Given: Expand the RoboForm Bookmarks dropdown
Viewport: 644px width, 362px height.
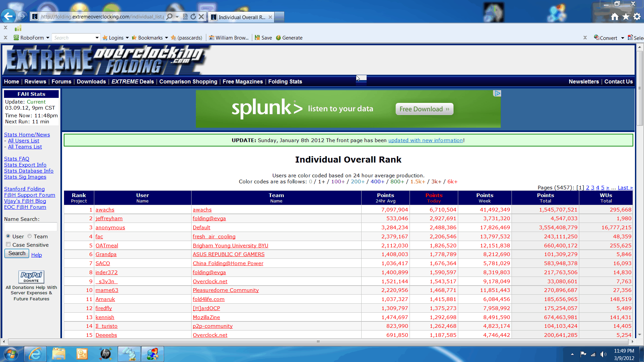Looking at the screenshot, I should pos(166,38).
